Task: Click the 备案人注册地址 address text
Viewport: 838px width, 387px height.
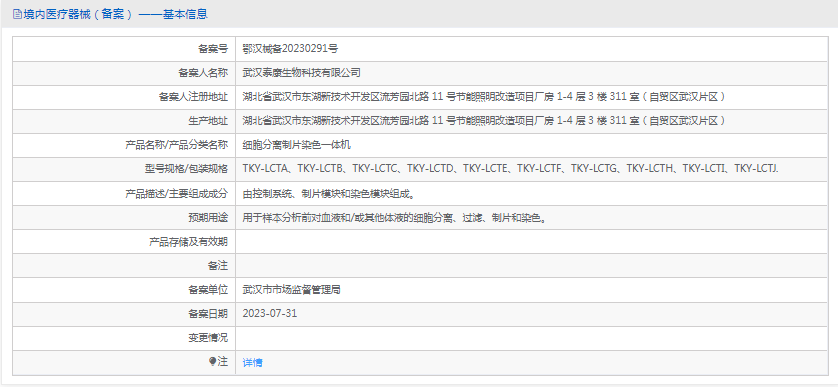Action: (x=484, y=97)
